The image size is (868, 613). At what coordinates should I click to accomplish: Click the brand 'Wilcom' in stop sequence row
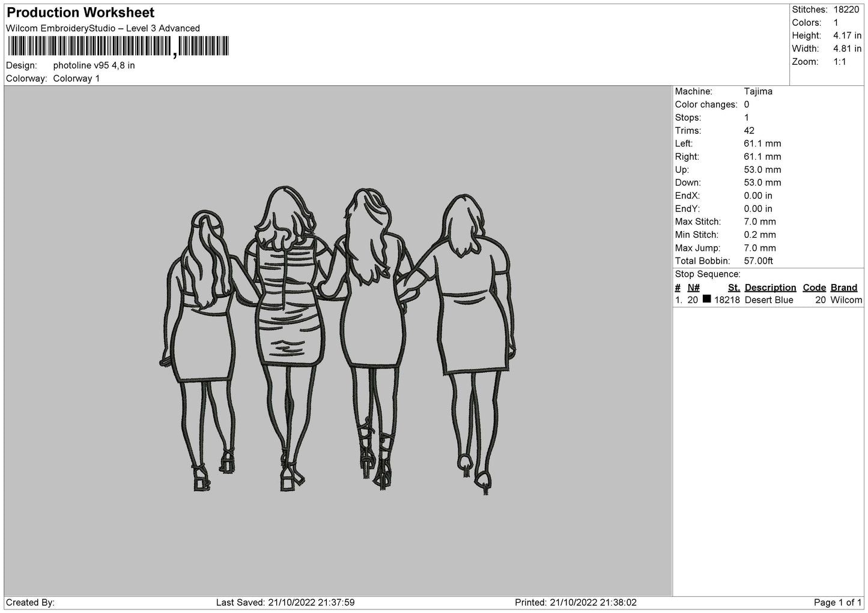[x=846, y=300]
